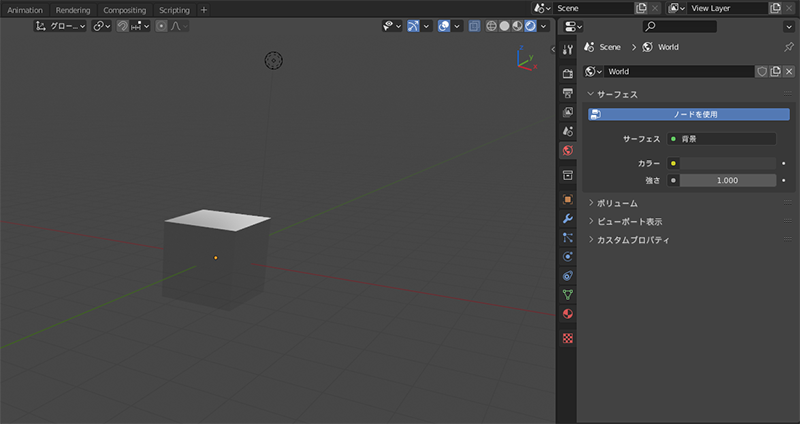The width and height of the screenshot is (800, 424).
Task: Open the Material properties tab icon
Action: pyautogui.click(x=568, y=314)
